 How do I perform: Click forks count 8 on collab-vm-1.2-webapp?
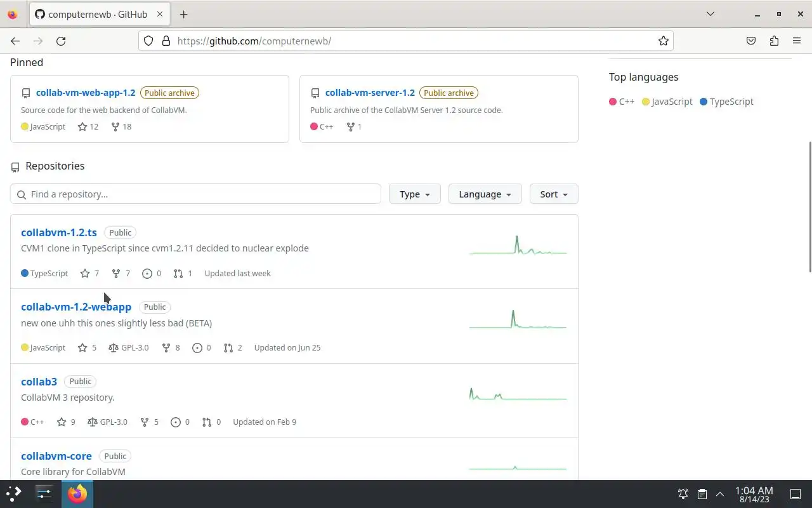[171, 347]
